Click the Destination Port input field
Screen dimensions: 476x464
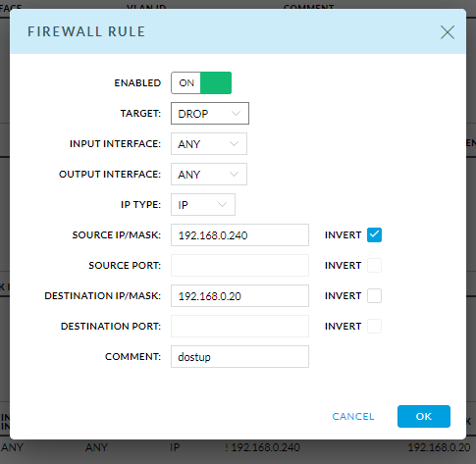coord(239,326)
